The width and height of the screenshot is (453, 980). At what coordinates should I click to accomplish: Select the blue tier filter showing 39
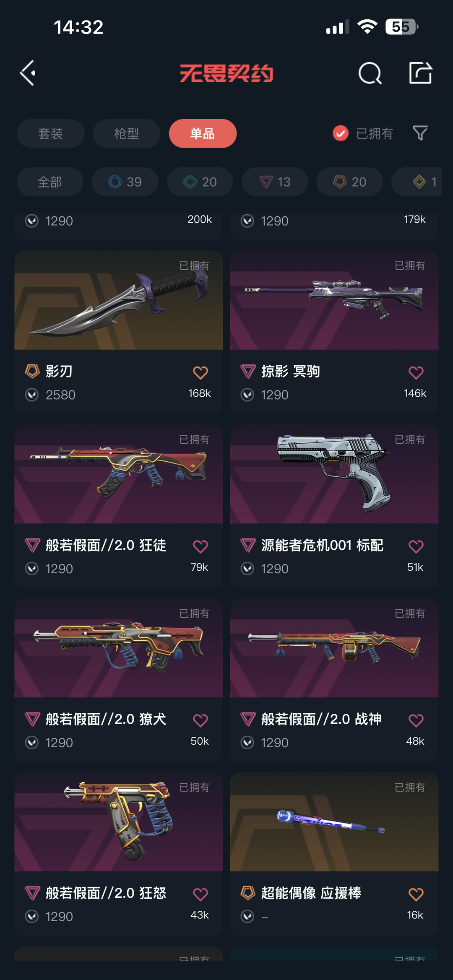coord(125,182)
